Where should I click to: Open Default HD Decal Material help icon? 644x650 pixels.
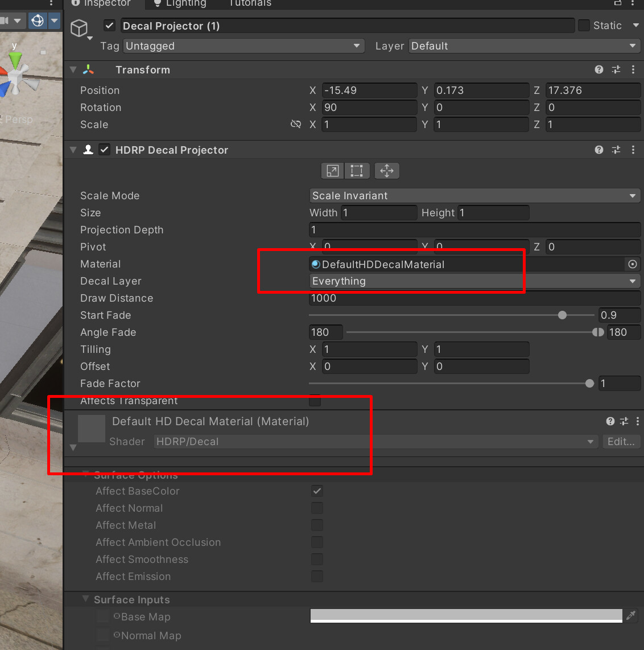pyautogui.click(x=610, y=421)
